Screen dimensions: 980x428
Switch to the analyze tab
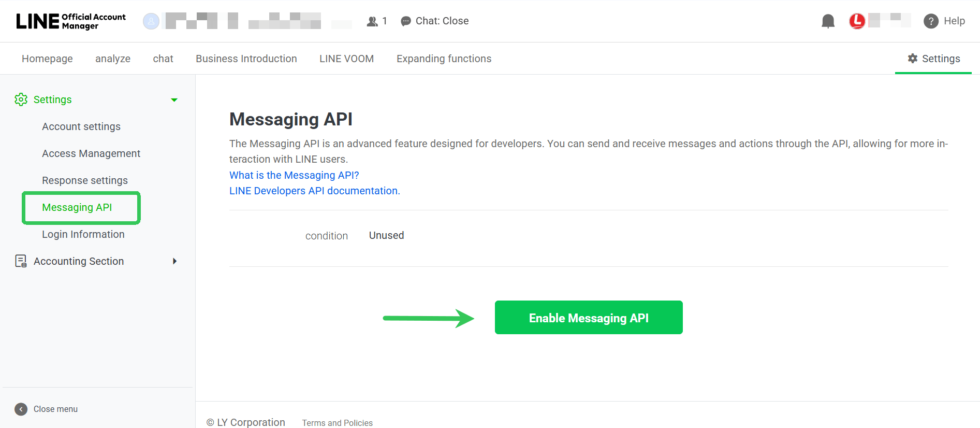click(x=113, y=59)
